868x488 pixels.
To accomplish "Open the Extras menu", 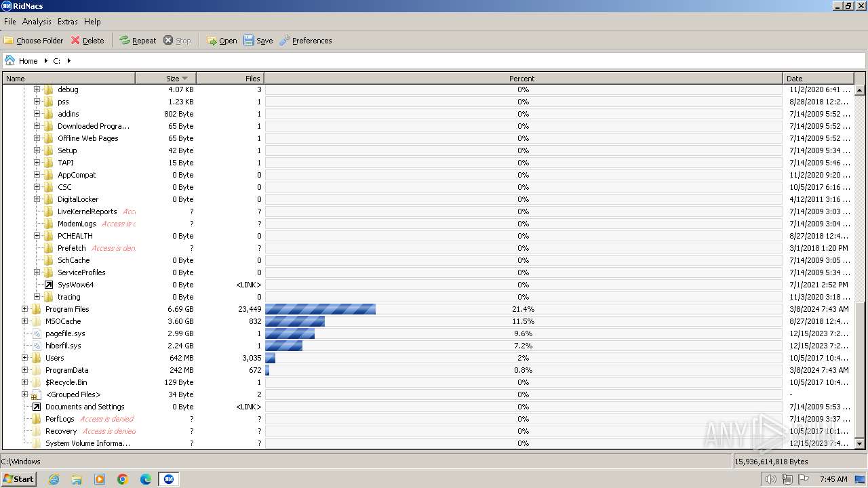I will click(x=67, y=22).
